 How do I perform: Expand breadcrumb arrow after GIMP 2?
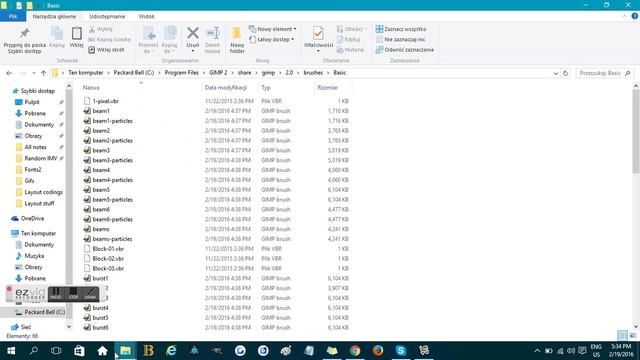point(232,73)
